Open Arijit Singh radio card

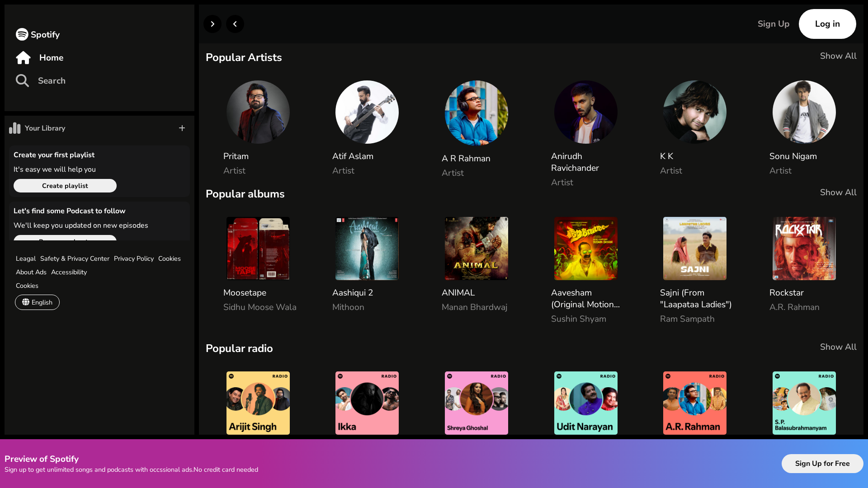pyautogui.click(x=258, y=403)
